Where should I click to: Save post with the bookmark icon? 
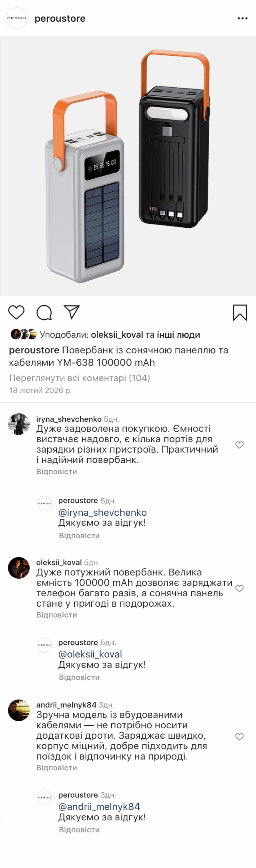pos(240,313)
